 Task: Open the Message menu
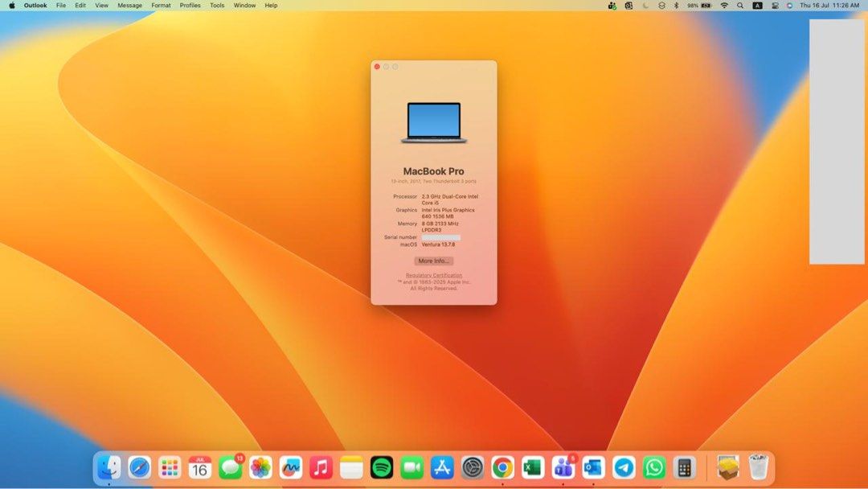(129, 6)
